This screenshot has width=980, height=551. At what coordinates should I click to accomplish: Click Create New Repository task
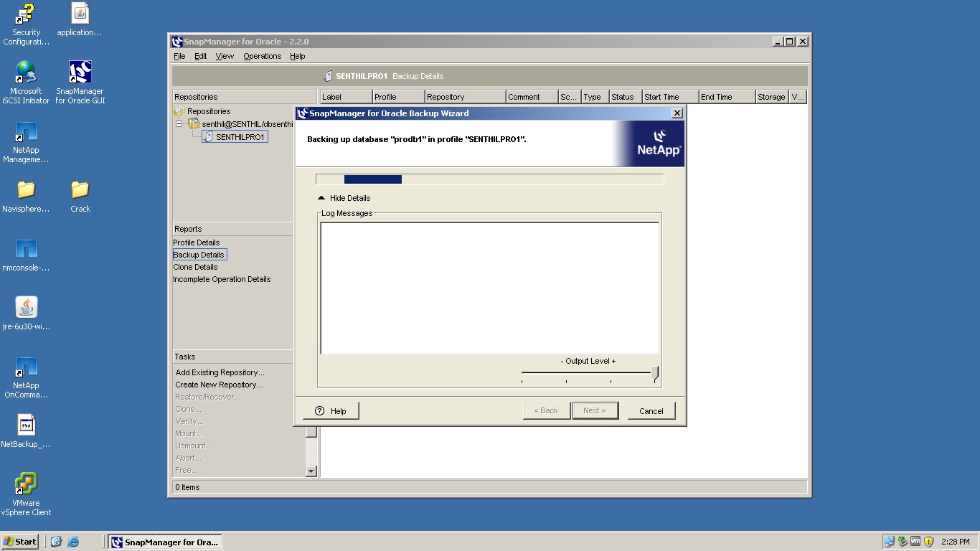(x=219, y=385)
